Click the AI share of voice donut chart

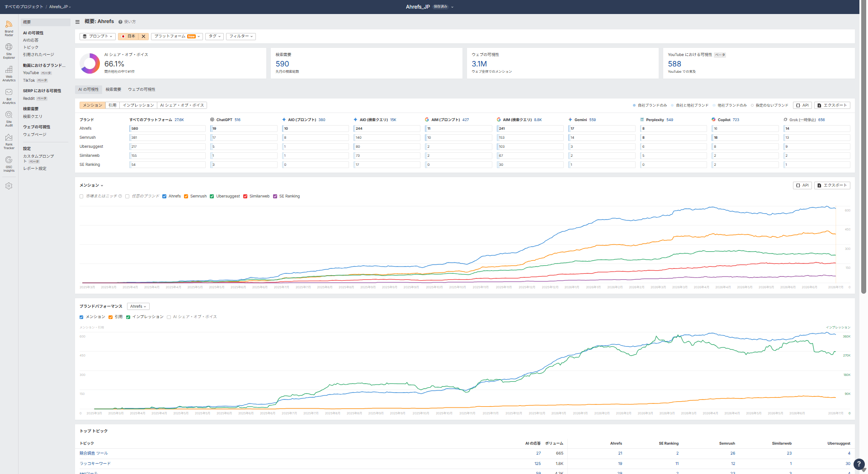90,63
